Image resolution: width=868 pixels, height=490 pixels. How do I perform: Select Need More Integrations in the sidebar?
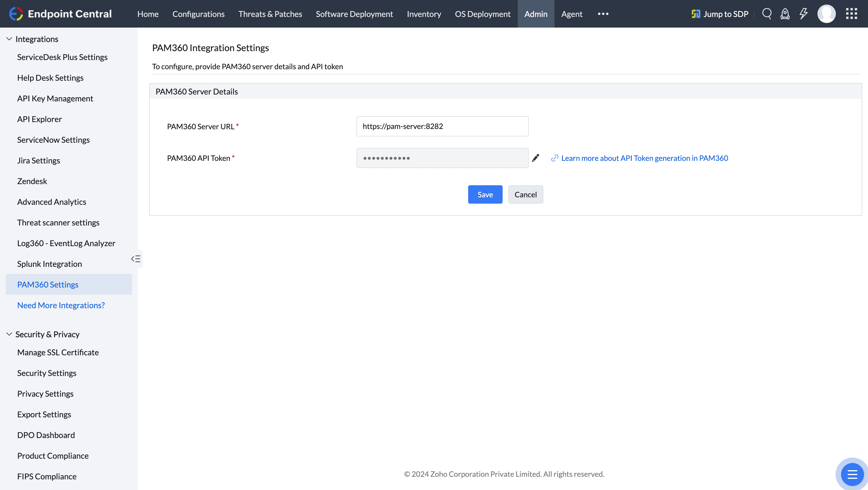pyautogui.click(x=61, y=305)
